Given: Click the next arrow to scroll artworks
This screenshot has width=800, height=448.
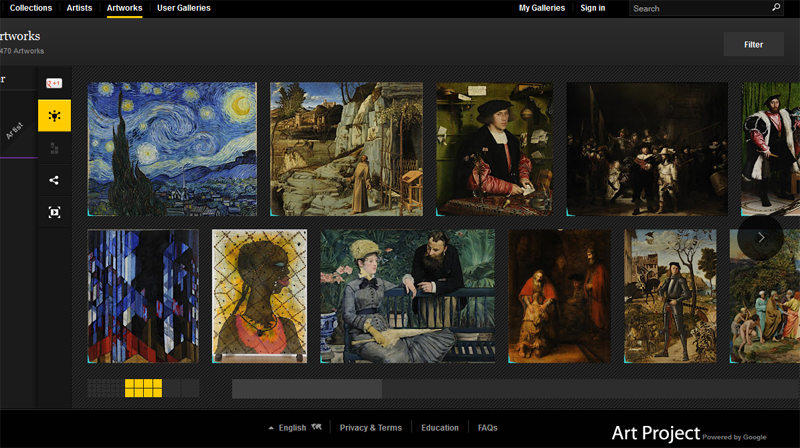Looking at the screenshot, I should 761,238.
